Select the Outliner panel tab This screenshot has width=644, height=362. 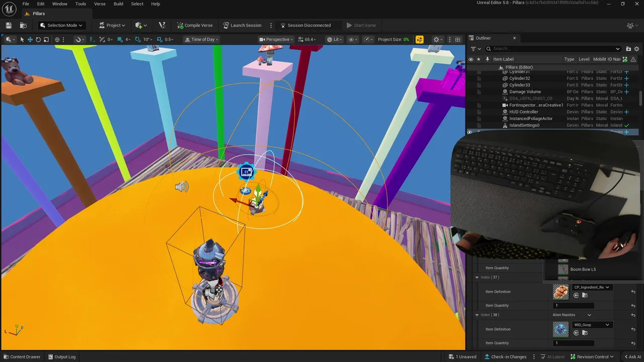(x=484, y=38)
